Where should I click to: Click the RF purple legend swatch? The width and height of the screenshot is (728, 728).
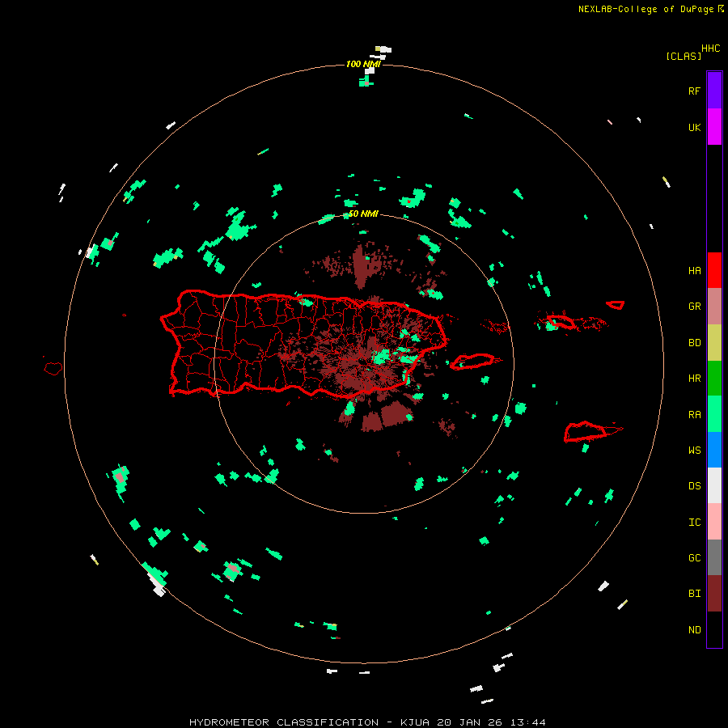714,91
